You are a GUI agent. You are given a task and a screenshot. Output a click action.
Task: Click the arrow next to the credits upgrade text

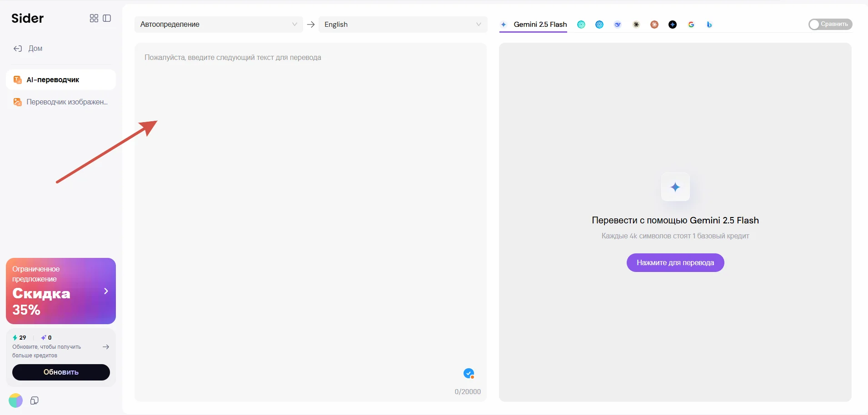coord(106,347)
